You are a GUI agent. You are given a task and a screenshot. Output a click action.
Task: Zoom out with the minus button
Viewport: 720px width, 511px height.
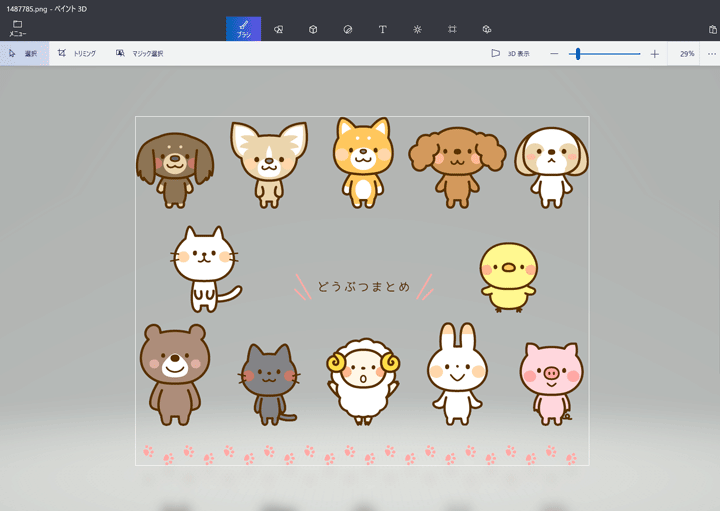554,54
